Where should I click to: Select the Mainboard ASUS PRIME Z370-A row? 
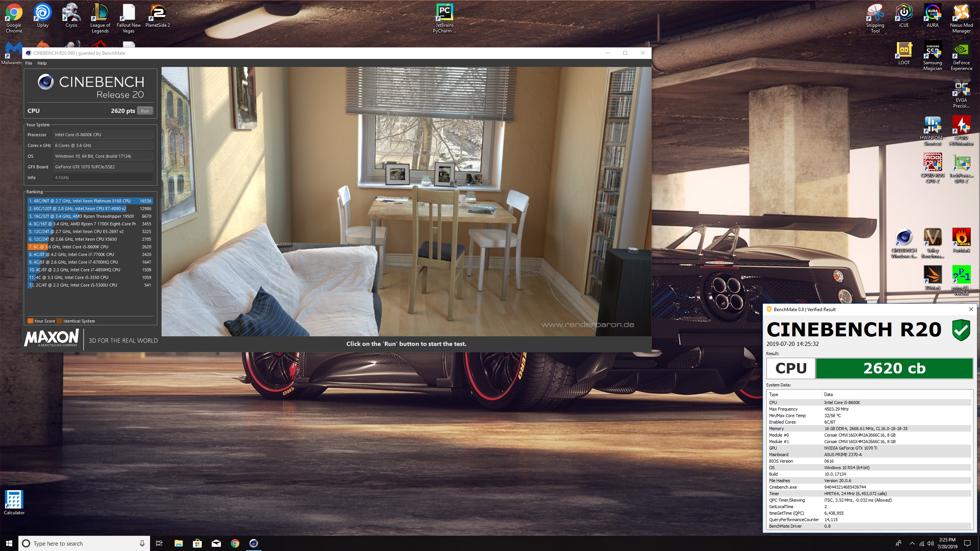click(869, 455)
